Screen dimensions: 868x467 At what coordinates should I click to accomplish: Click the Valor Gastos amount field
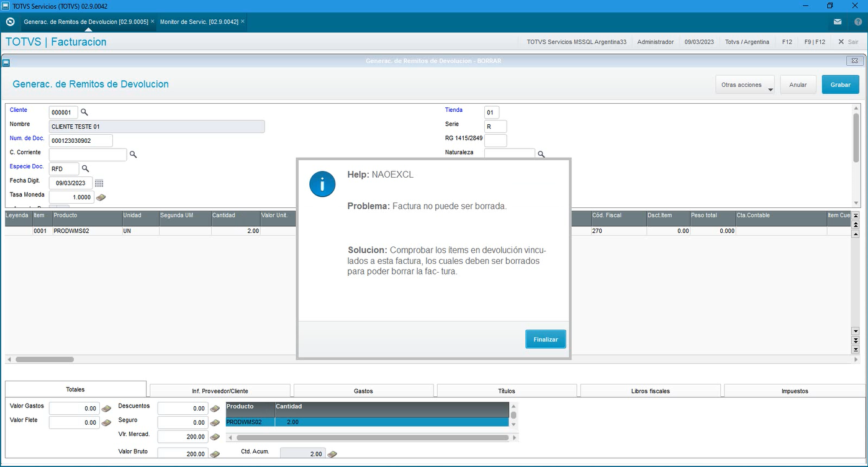pos(74,409)
